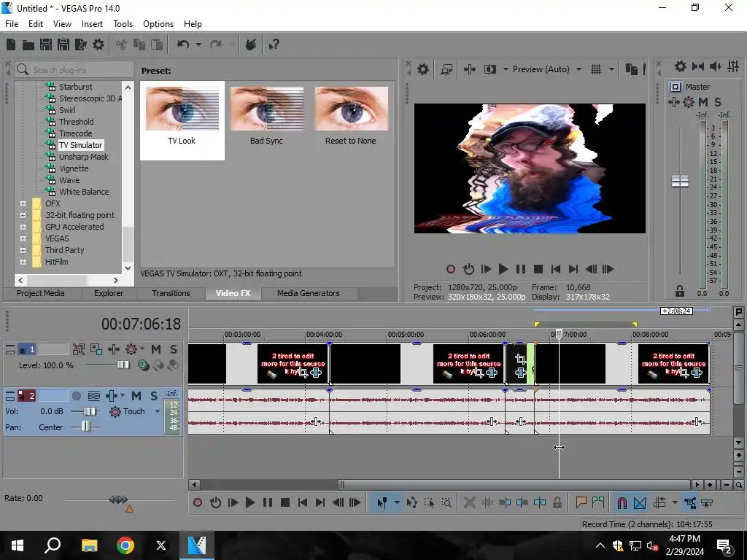
Task: Toggle loop playback in preview panel
Action: point(469,270)
